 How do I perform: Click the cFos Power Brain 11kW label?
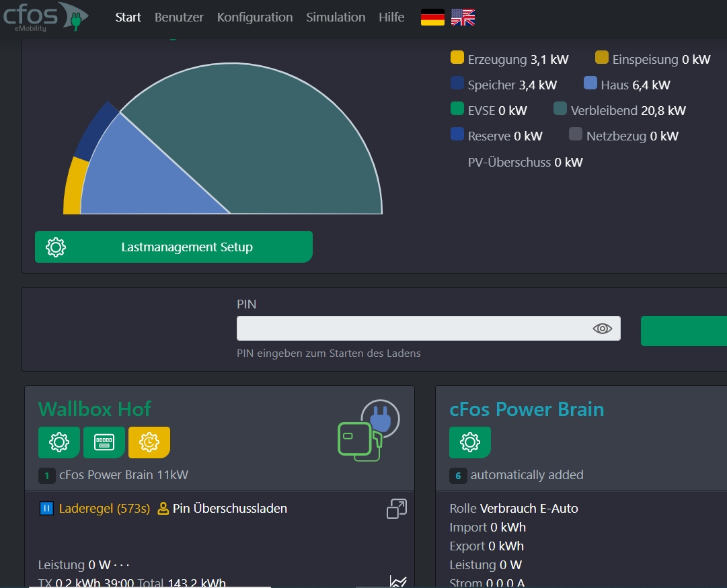pyautogui.click(x=124, y=475)
